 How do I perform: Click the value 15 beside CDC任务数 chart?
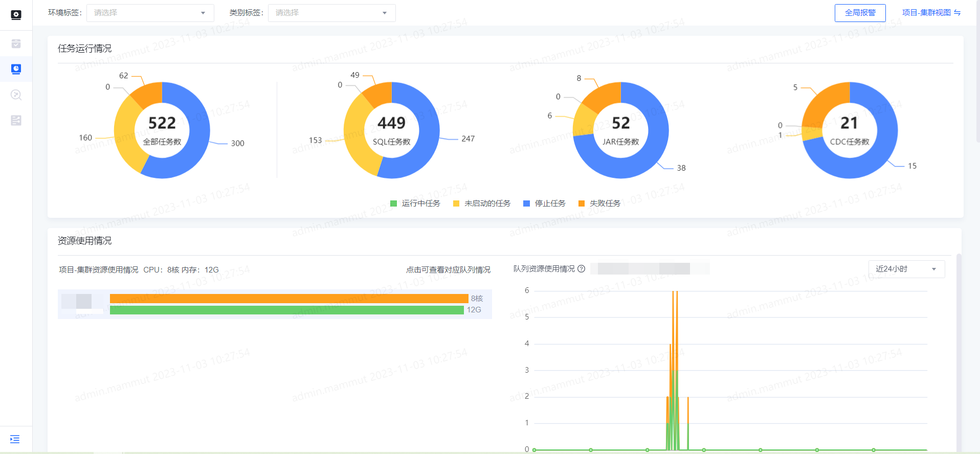912,166
